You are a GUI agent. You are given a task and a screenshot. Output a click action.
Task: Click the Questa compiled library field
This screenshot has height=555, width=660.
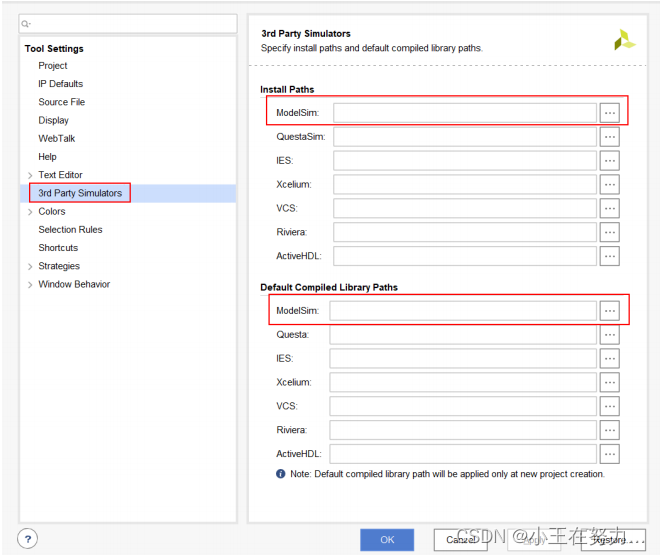tap(463, 335)
